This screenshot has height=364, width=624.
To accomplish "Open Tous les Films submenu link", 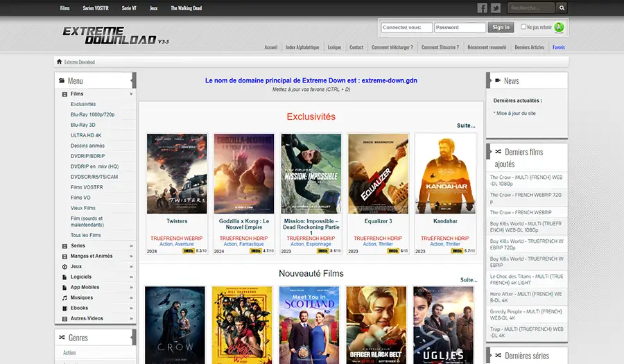I will coord(85,235).
